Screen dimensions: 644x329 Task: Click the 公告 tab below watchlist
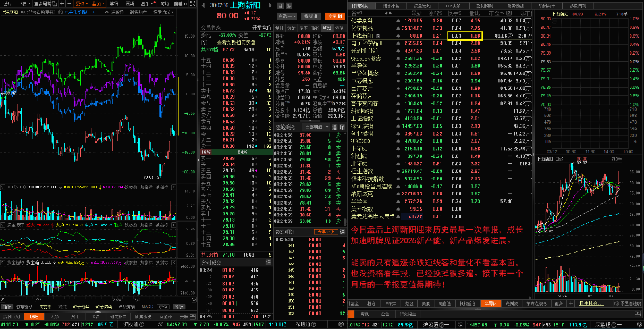point(385,314)
